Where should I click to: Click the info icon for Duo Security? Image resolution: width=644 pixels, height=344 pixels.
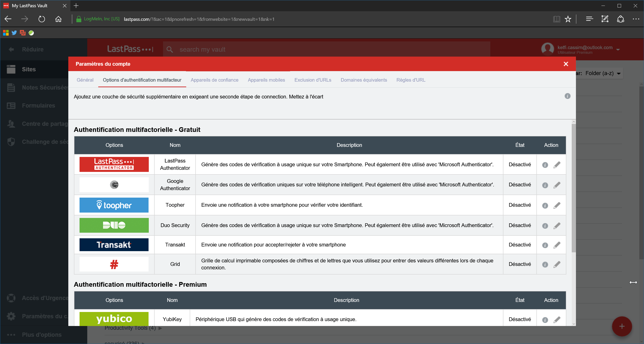click(545, 226)
